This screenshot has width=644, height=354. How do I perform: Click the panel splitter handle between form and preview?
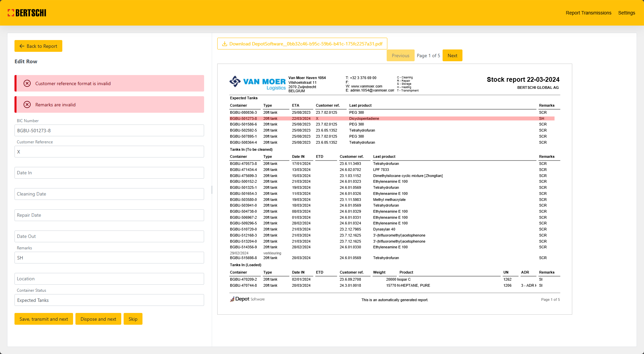(212, 190)
